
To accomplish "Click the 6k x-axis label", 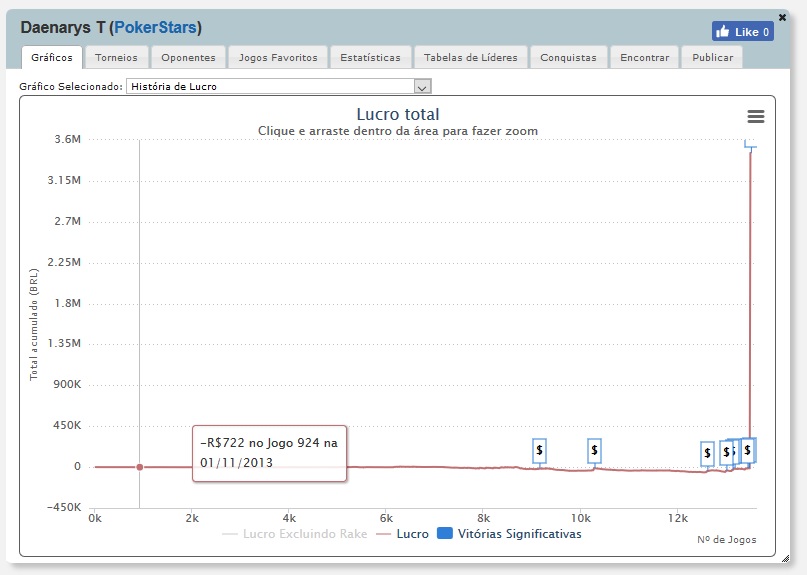I will pos(387,518).
